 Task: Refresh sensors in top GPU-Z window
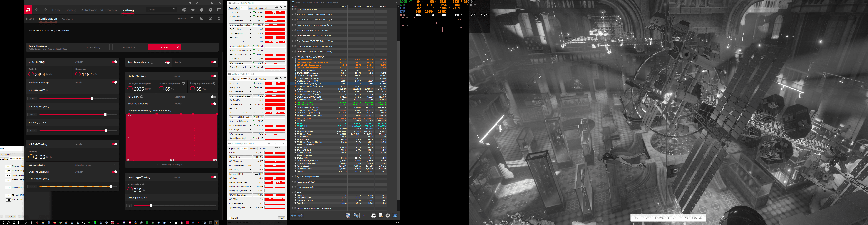click(x=281, y=7)
